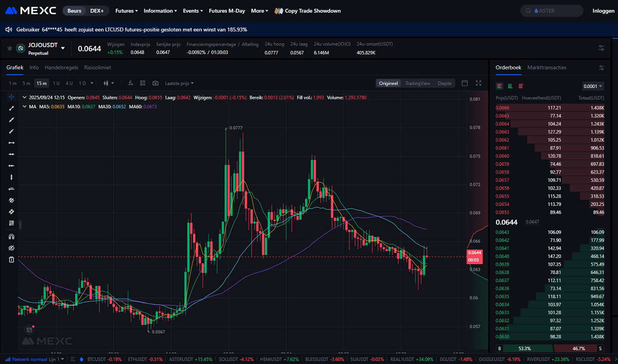Open the Futures M-Day link

tap(227, 11)
